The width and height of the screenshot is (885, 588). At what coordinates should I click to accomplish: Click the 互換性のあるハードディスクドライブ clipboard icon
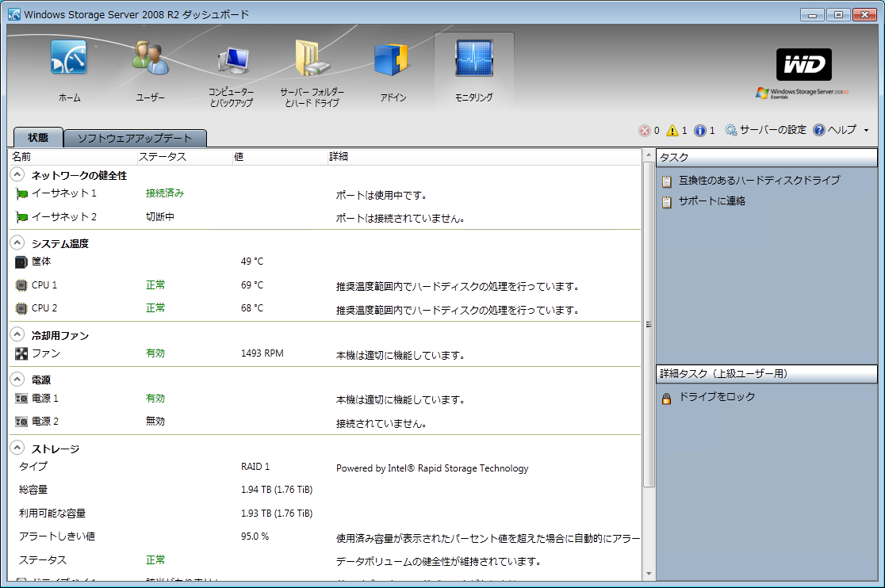click(667, 181)
